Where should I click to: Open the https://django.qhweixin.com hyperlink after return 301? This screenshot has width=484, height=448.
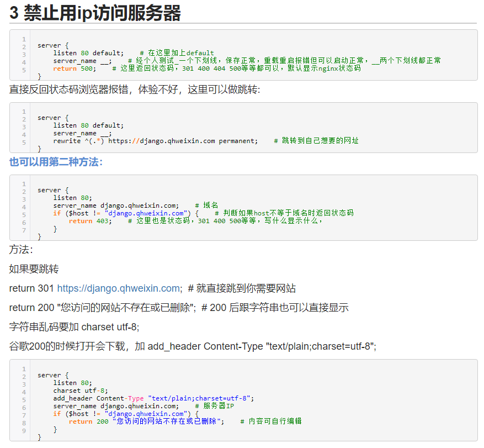tap(119, 288)
